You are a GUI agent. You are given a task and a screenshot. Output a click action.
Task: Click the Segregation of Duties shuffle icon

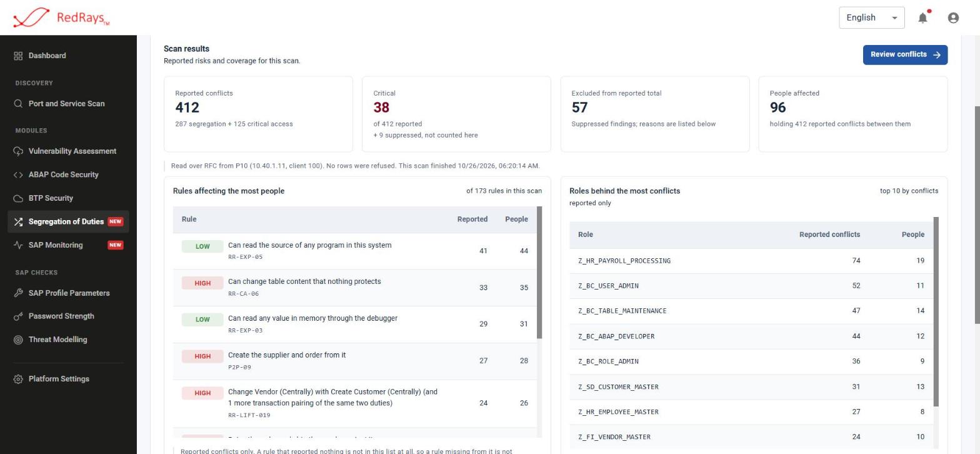pyautogui.click(x=18, y=222)
